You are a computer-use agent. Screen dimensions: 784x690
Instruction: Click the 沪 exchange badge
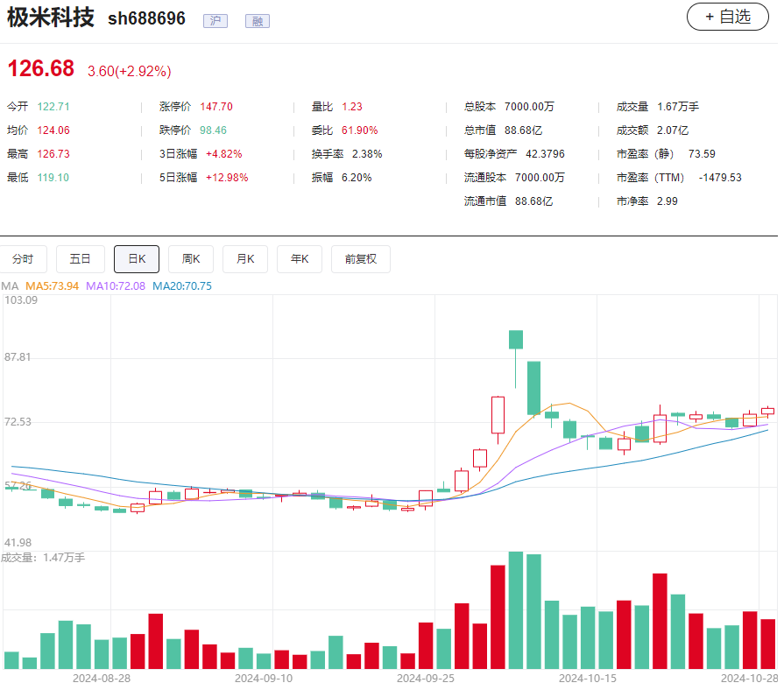click(215, 21)
